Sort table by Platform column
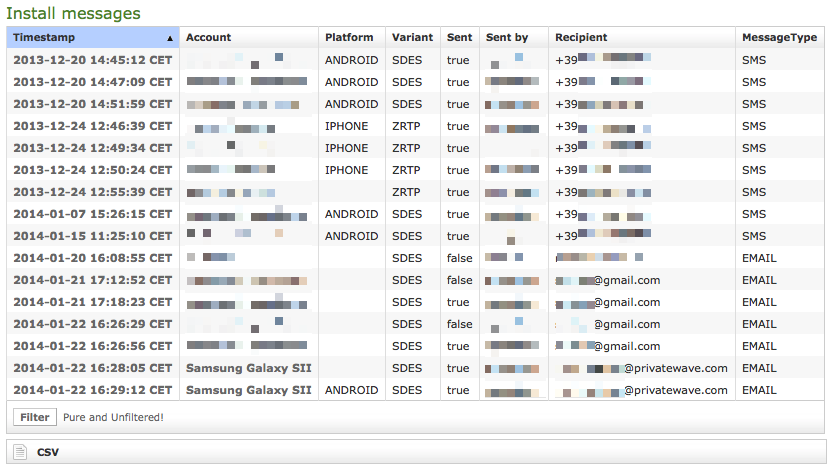839x474 pixels. point(349,38)
